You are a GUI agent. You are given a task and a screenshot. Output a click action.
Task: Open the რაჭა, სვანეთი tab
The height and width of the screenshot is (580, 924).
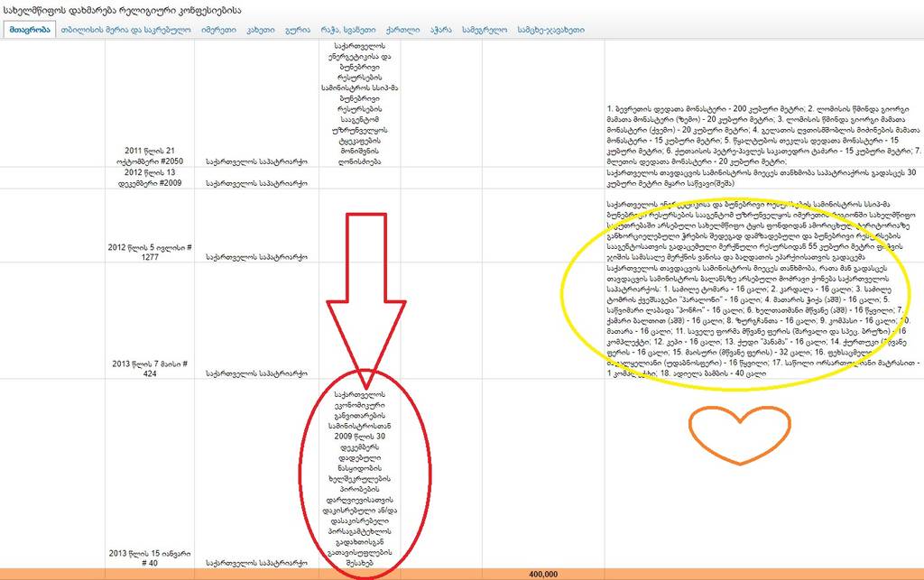pos(347,30)
